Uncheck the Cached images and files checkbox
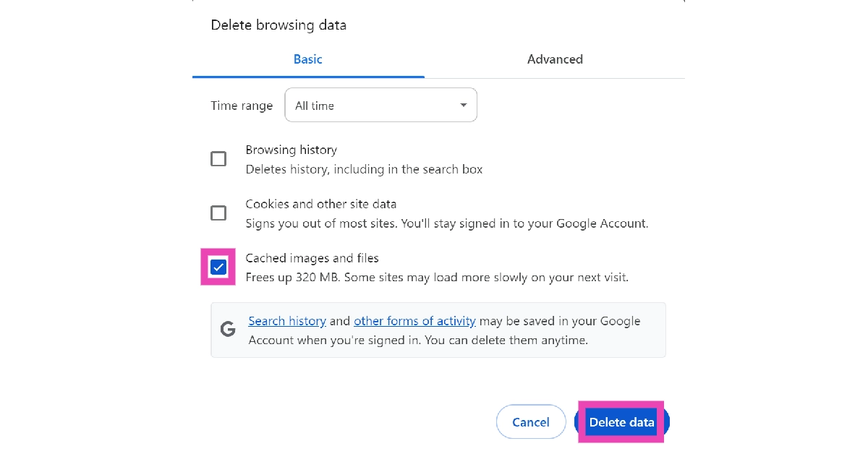This screenshot has width=868, height=454. tap(218, 267)
